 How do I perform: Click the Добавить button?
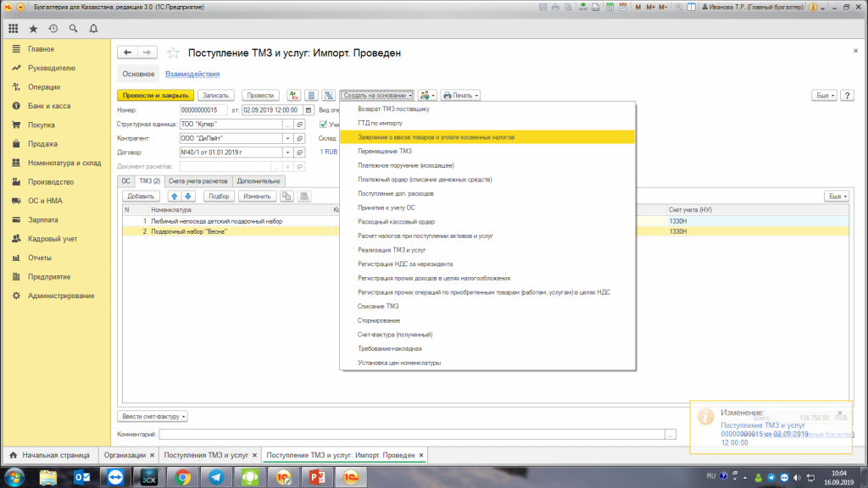pos(141,197)
